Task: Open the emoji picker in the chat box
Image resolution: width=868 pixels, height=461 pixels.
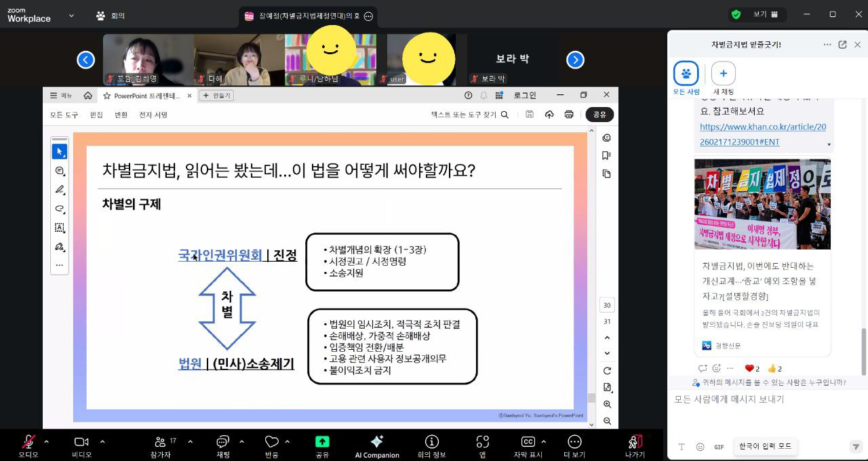Action: (x=701, y=447)
